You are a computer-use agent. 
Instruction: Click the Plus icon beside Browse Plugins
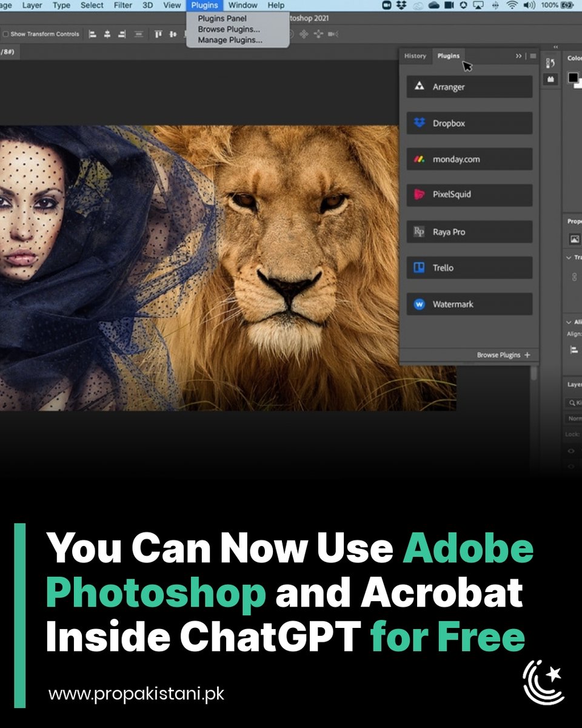click(527, 355)
